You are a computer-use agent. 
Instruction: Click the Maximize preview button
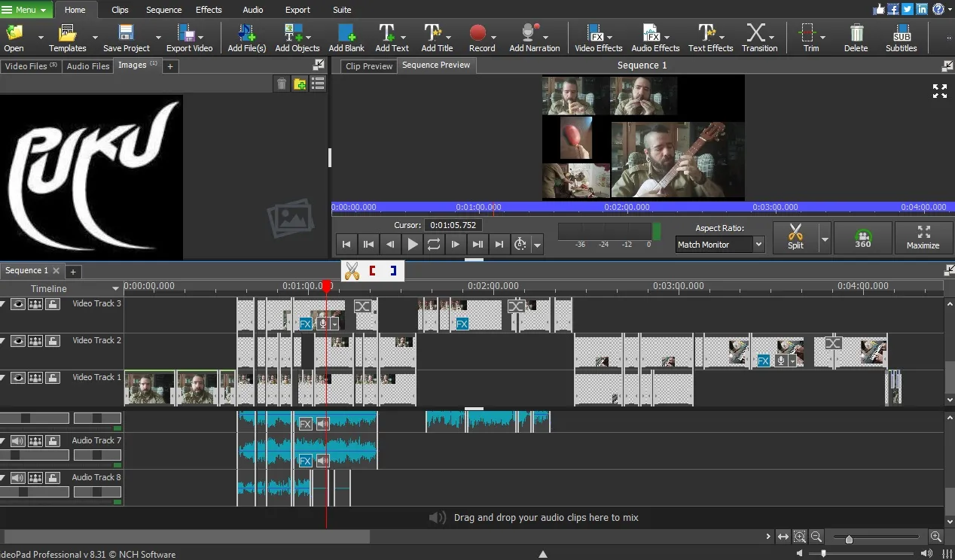point(923,238)
